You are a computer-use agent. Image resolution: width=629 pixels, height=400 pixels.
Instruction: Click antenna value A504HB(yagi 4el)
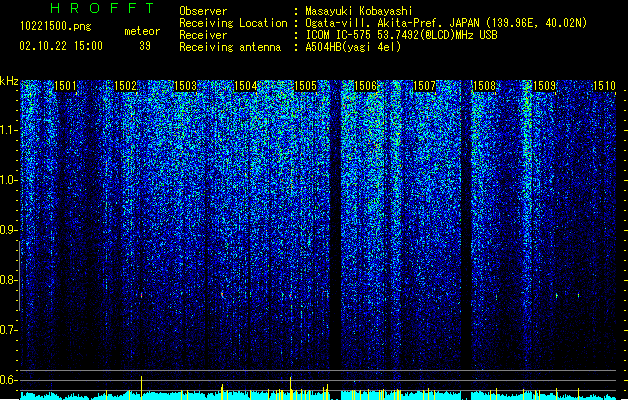click(353, 47)
